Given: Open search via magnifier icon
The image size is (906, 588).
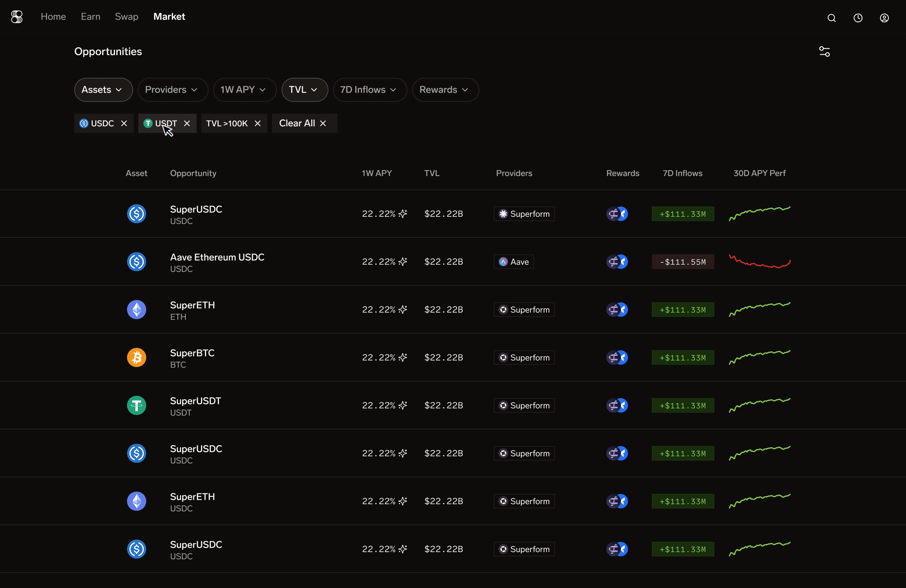Looking at the screenshot, I should click(831, 18).
